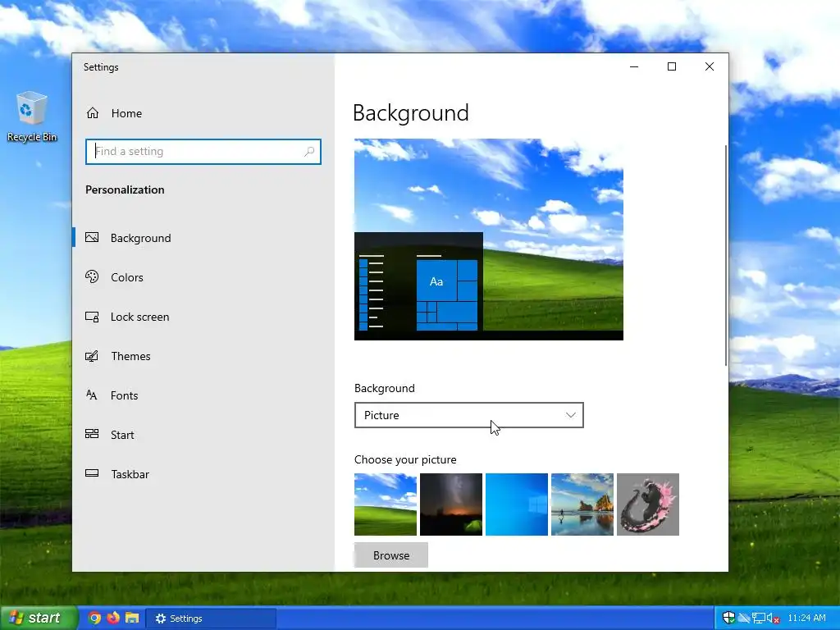840x630 pixels.
Task: Minimize the Settings window
Action: pyautogui.click(x=634, y=66)
